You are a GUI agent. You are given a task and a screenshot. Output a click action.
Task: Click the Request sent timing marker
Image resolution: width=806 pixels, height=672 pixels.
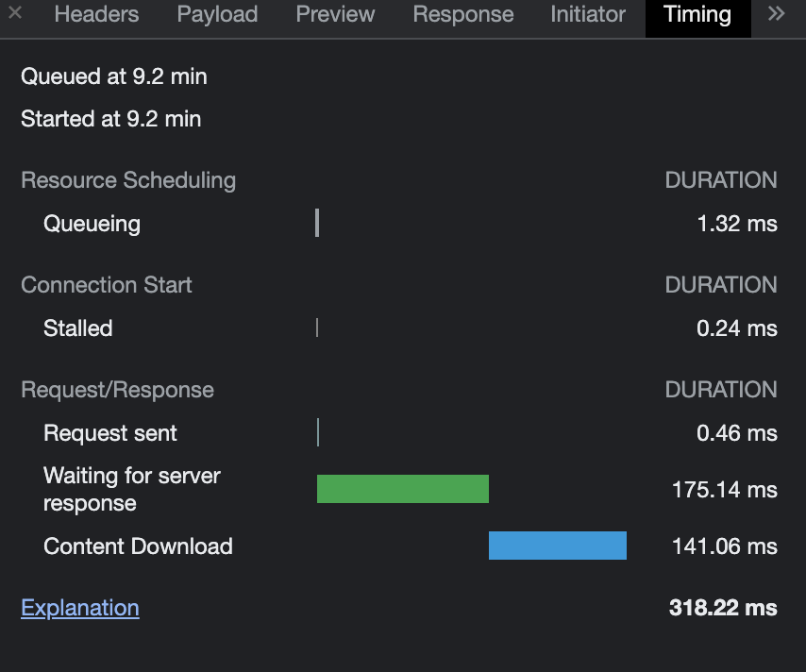(x=317, y=432)
